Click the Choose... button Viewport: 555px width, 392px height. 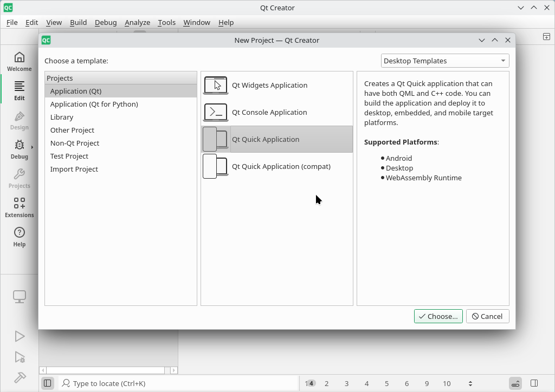coord(438,316)
